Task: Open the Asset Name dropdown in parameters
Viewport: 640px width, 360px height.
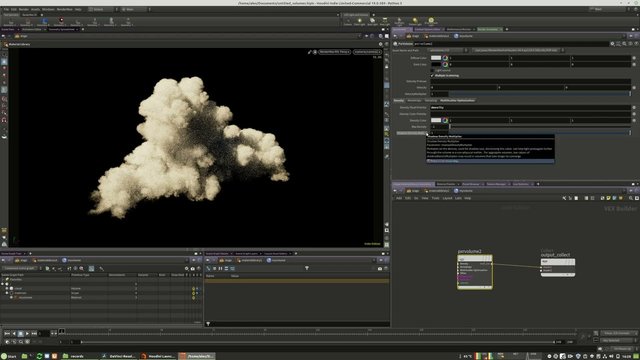Action: 448,50
